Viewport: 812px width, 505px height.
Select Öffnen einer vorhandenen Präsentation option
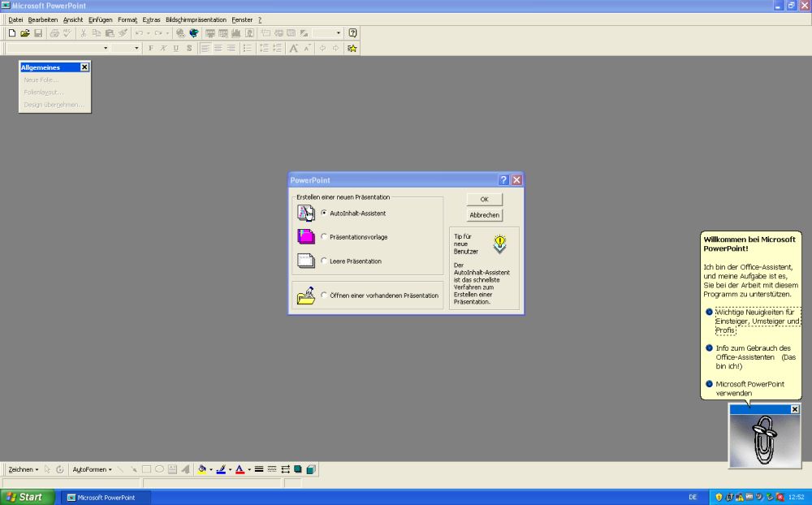[324, 296]
